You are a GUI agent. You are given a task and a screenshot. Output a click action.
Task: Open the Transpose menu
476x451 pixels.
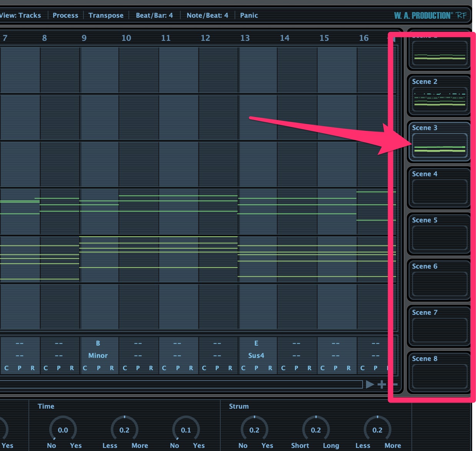click(x=106, y=15)
